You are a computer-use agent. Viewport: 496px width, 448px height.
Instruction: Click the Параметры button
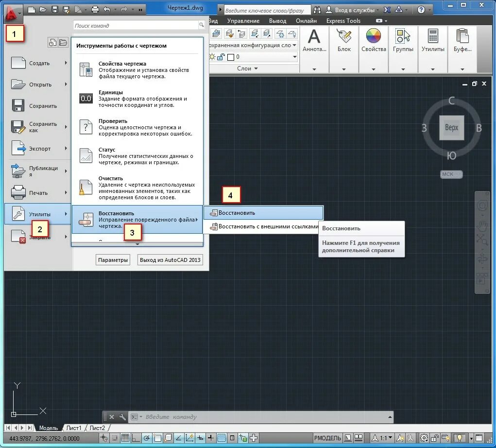(113, 260)
